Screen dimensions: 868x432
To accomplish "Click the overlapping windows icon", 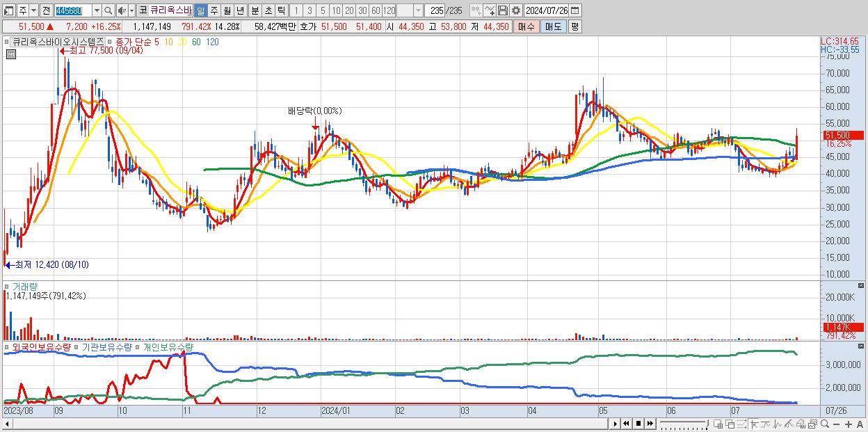I will pos(730,424).
